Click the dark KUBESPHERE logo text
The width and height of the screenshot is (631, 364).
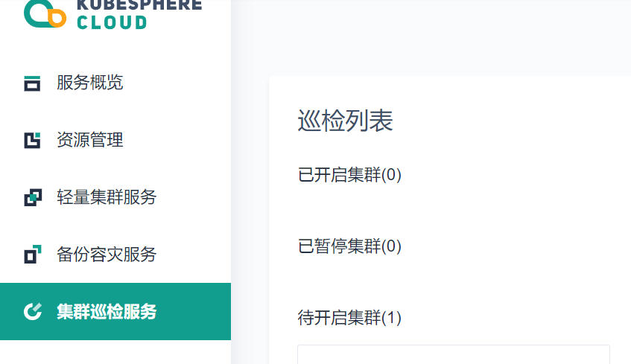click(139, 4)
